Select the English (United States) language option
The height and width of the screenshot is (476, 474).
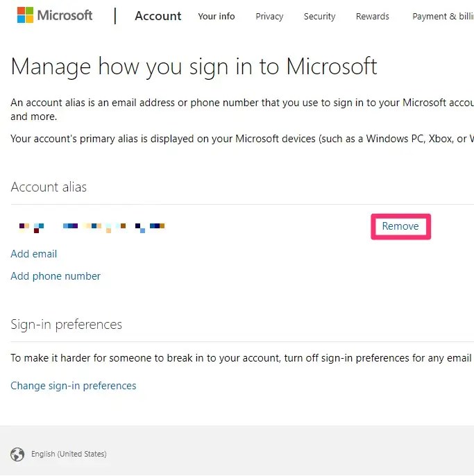click(x=69, y=454)
